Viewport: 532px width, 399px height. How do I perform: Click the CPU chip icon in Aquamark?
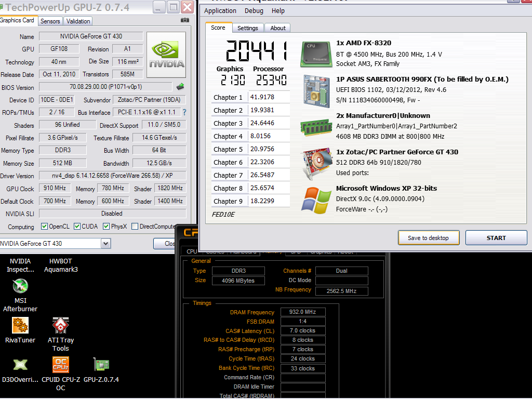tap(315, 54)
